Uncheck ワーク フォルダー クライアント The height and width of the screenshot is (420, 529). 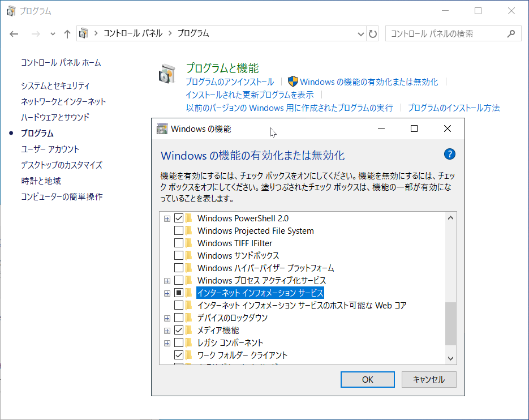(x=178, y=355)
